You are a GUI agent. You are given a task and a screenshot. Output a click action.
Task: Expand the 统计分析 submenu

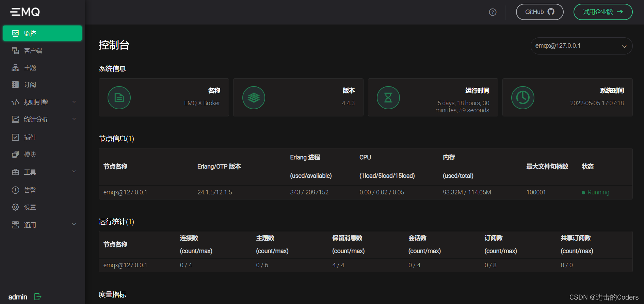tap(42, 119)
